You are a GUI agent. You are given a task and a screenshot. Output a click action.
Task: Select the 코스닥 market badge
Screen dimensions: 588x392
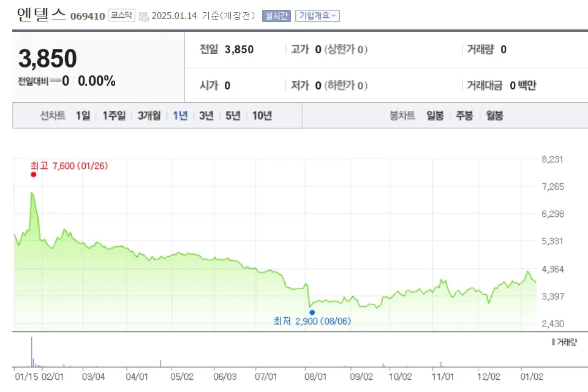[122, 15]
